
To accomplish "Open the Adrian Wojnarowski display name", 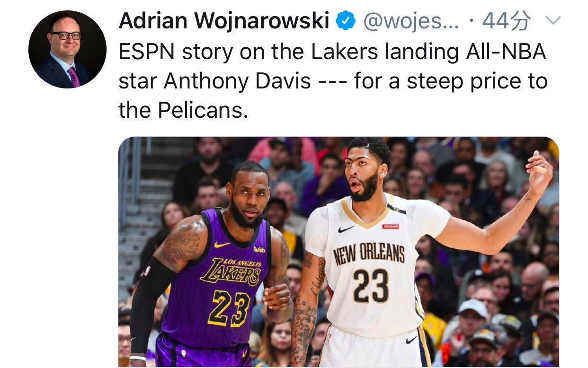I will (x=224, y=21).
